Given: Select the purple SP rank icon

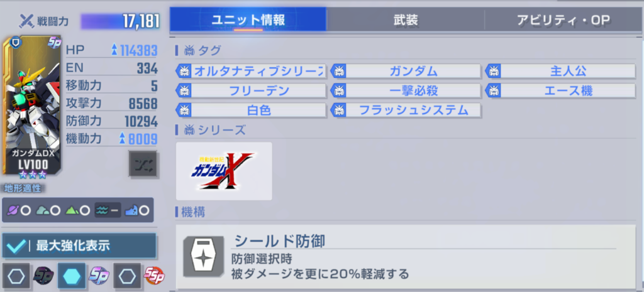Looking at the screenshot, I should pos(99,276).
